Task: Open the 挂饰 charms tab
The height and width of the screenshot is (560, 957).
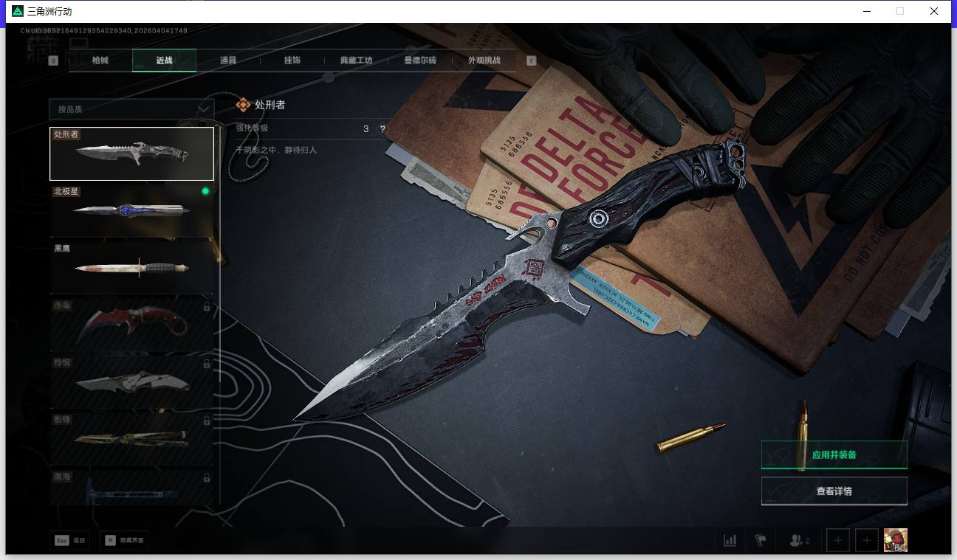Action: (x=292, y=61)
